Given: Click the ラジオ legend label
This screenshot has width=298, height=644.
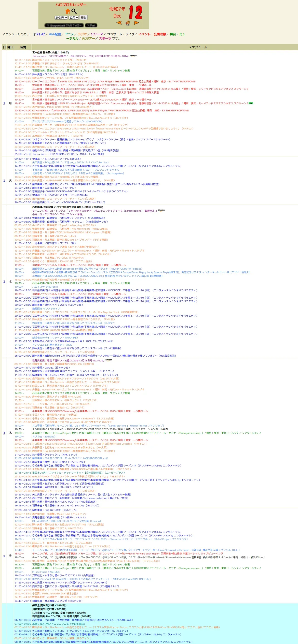Looking at the screenshot, I should click(x=82, y=34).
